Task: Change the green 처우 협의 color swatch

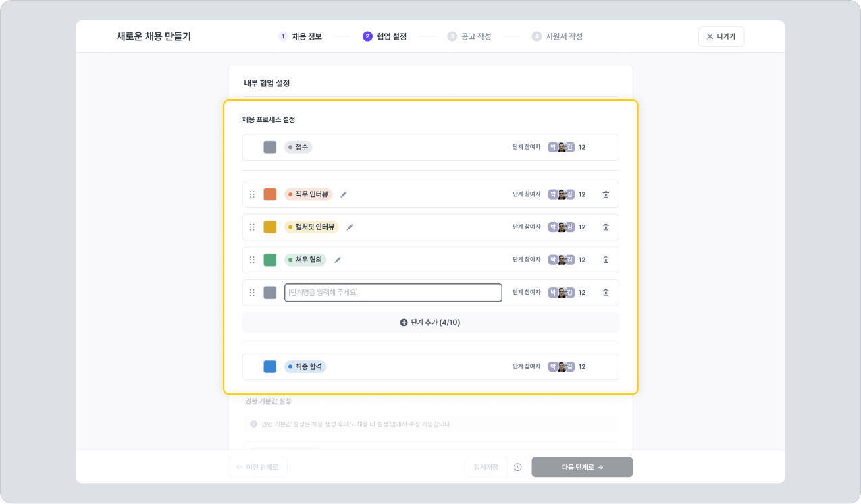Action: coord(270,260)
